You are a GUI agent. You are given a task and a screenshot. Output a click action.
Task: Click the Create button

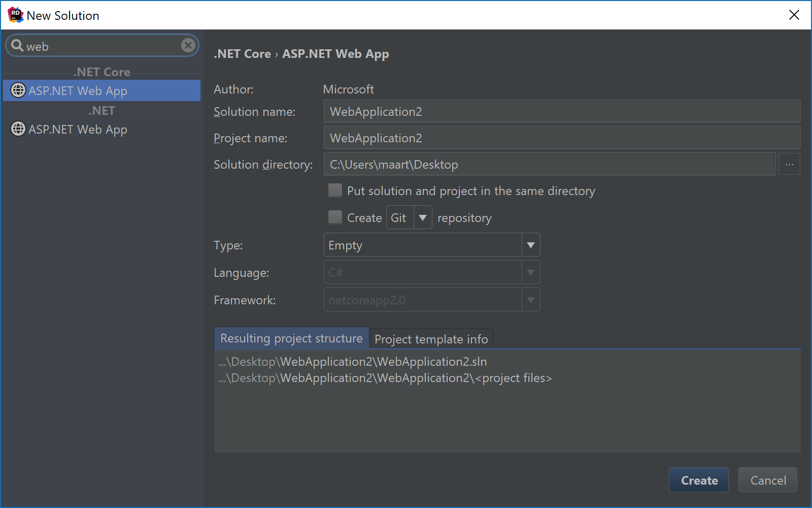click(699, 480)
